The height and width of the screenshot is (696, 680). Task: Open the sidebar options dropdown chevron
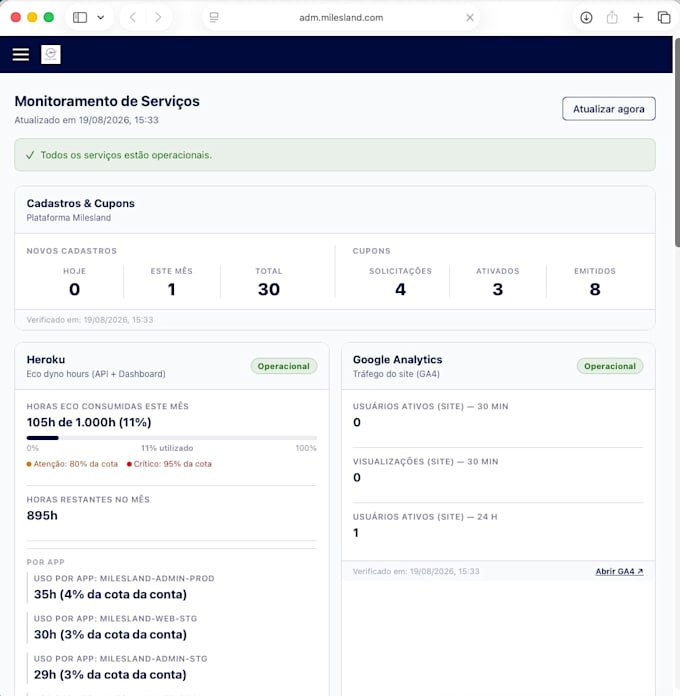click(x=101, y=17)
